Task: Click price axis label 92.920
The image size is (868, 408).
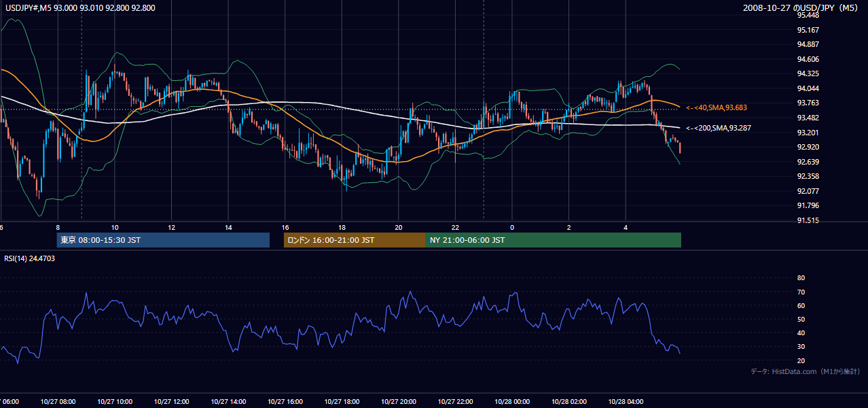Action: [x=808, y=147]
